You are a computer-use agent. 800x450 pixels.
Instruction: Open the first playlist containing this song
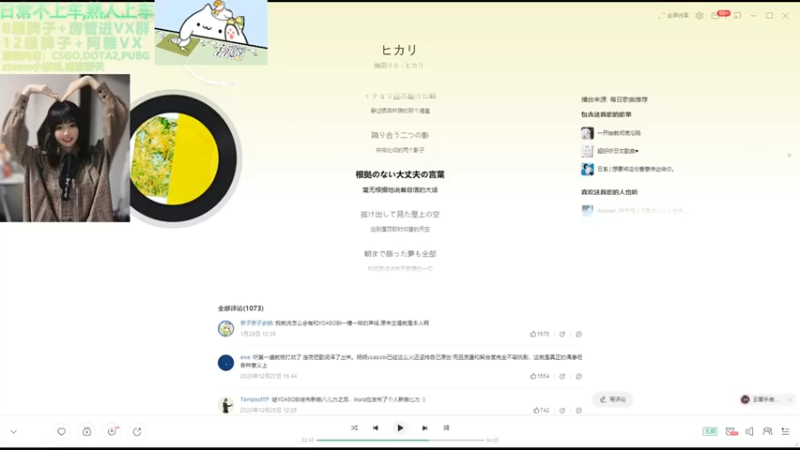(x=619, y=133)
